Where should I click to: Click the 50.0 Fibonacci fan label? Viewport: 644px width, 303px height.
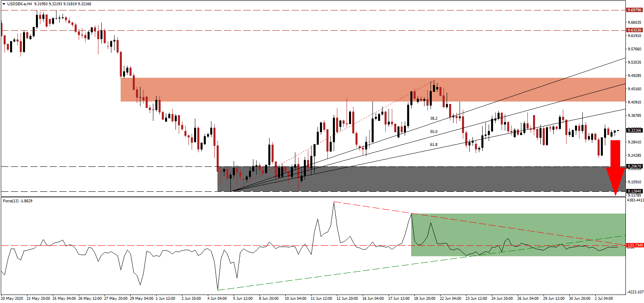(433, 132)
